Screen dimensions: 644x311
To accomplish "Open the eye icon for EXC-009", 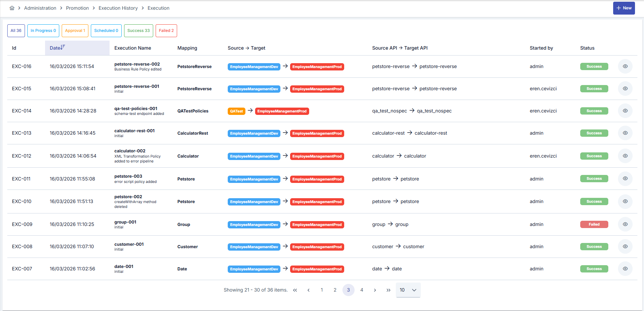I will [625, 224].
